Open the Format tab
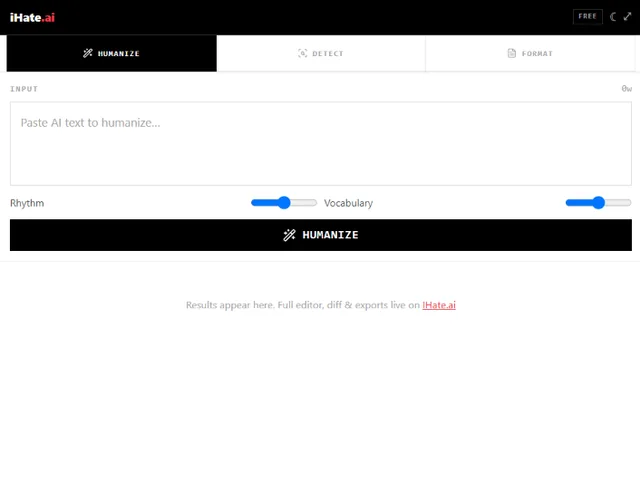The image size is (640, 492). [x=530, y=53]
